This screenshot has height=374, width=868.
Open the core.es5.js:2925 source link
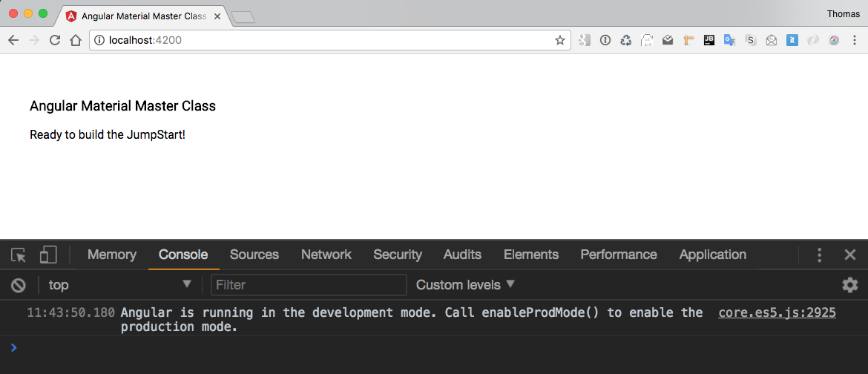point(777,312)
